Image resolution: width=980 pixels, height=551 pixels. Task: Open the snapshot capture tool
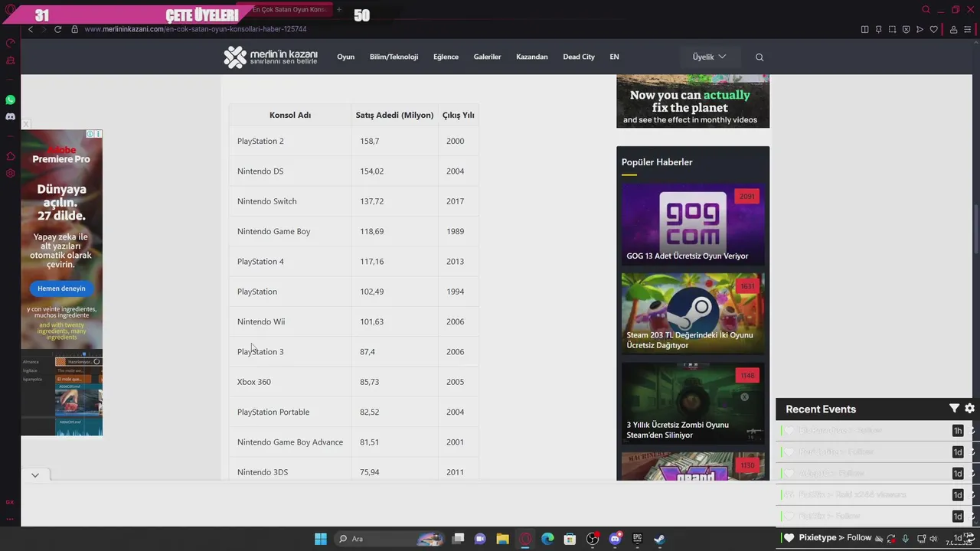click(892, 29)
